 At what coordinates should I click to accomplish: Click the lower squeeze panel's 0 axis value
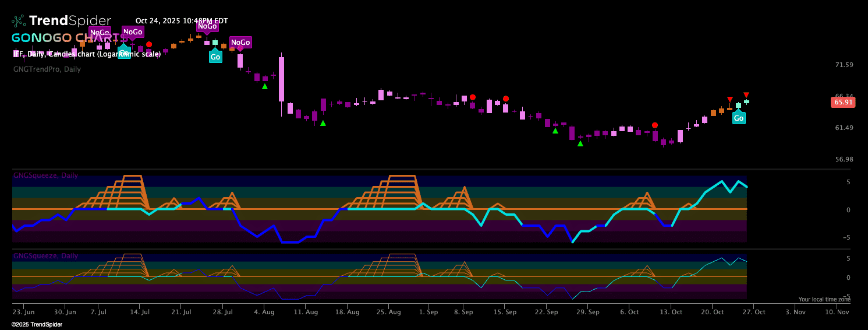[848, 278]
